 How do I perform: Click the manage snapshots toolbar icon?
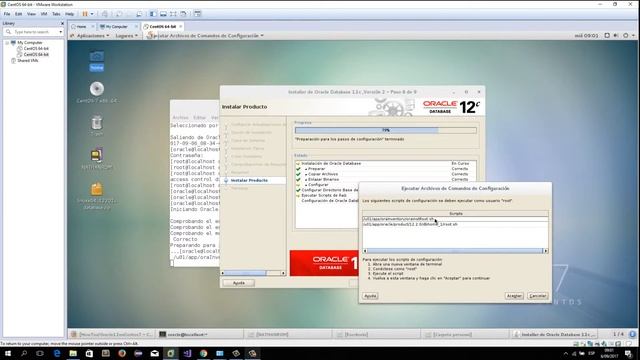pos(139,14)
